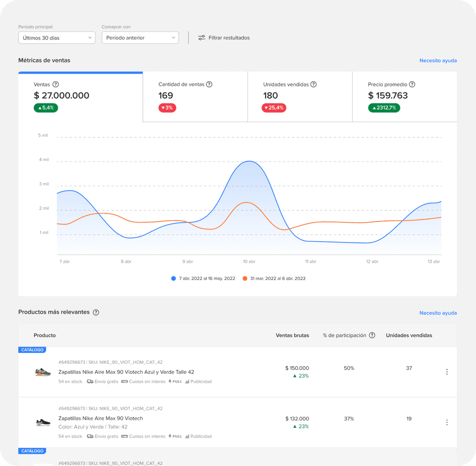Open three-dot menu for the $ 150.000 product

pos(447,372)
